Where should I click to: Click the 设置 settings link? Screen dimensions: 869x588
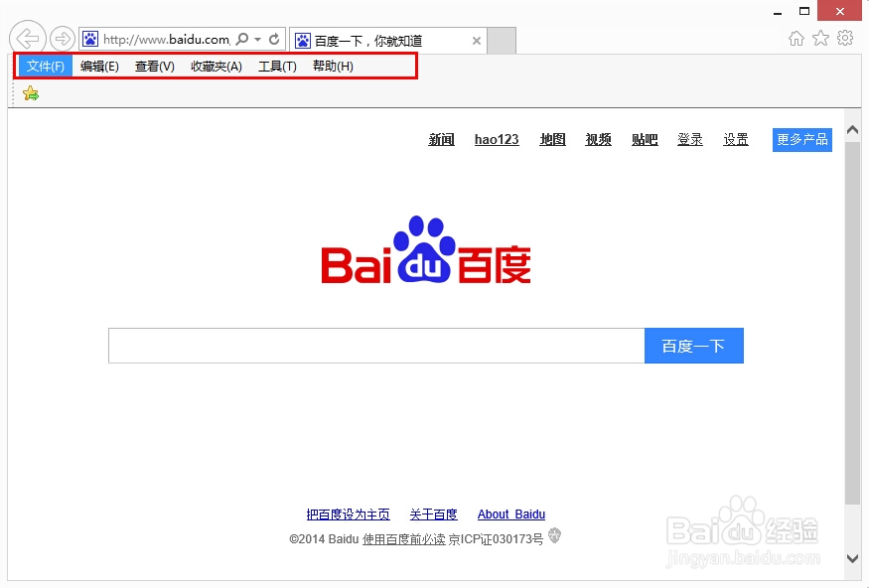(x=736, y=140)
